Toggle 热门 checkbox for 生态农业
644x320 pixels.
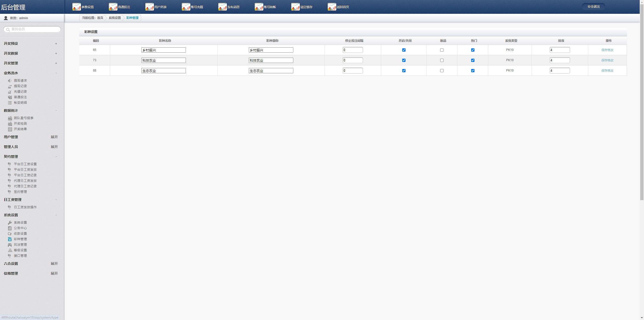473,70
